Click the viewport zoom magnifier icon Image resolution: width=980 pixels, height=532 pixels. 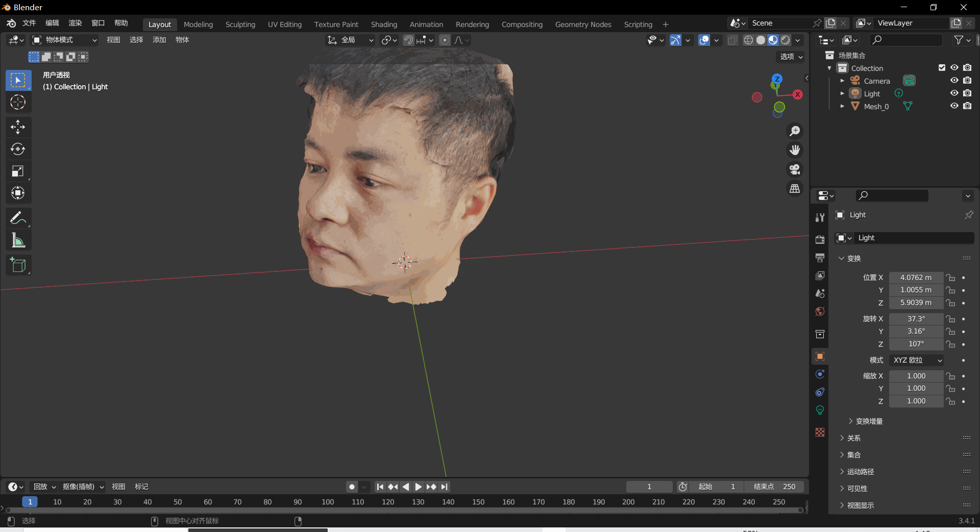pyautogui.click(x=795, y=131)
